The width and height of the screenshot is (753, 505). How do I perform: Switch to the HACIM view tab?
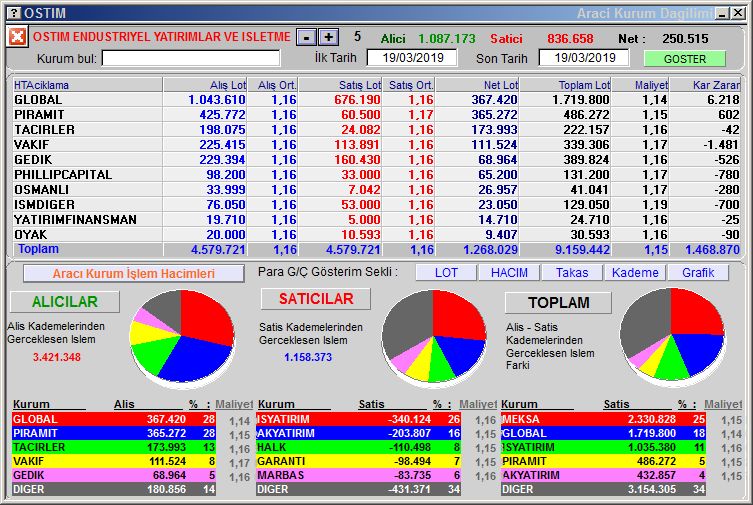point(509,273)
